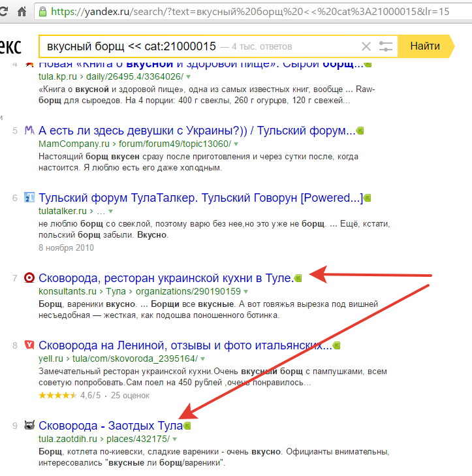The image size is (472, 476).
Task: Expand dropdown arrow next to MamCompany.ru URL
Action: tap(236, 144)
